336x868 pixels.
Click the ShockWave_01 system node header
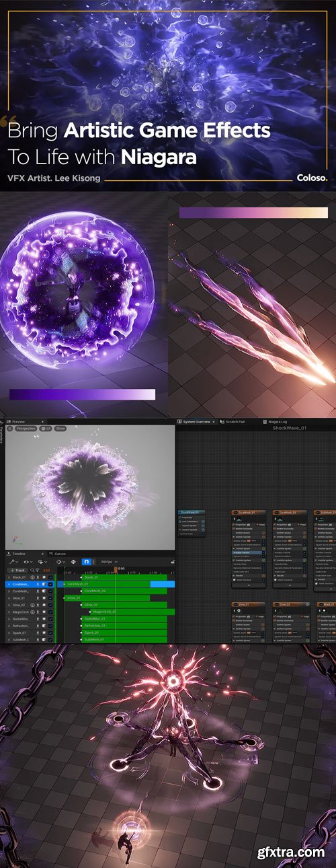coord(192,511)
